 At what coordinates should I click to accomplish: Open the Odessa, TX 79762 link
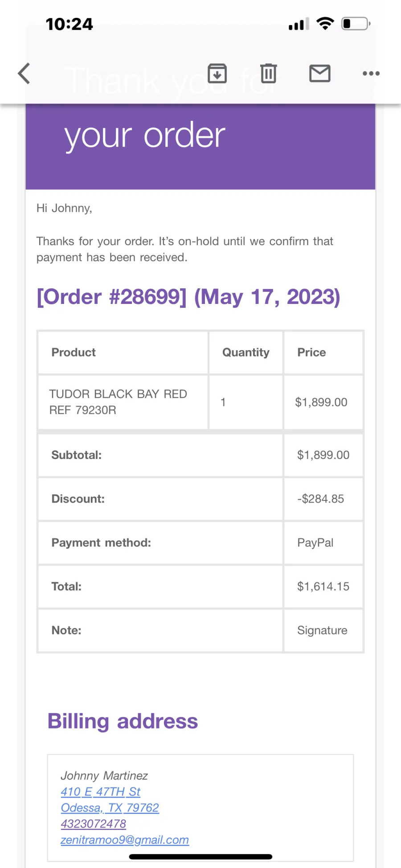pos(110,808)
